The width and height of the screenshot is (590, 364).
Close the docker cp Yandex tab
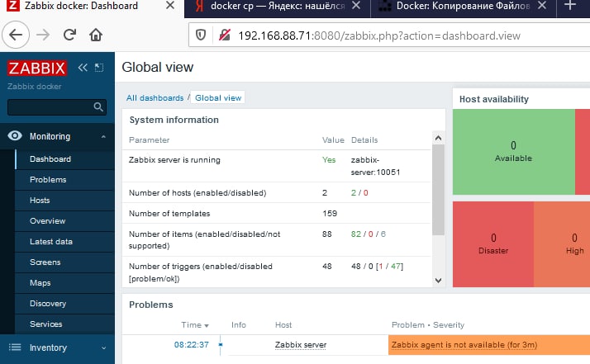[356, 5]
